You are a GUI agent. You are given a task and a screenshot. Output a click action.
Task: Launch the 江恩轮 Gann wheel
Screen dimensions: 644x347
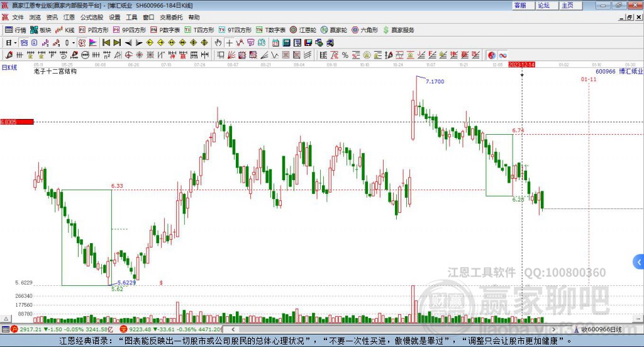[303, 30]
